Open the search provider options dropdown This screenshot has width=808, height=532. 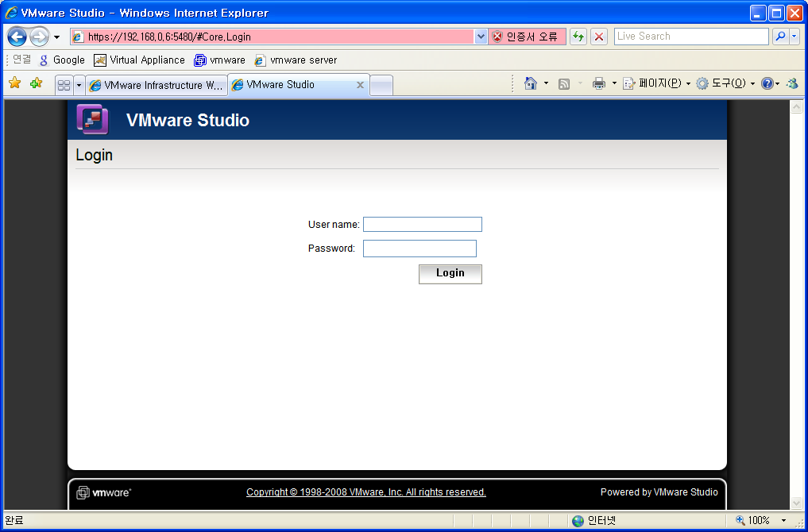794,36
